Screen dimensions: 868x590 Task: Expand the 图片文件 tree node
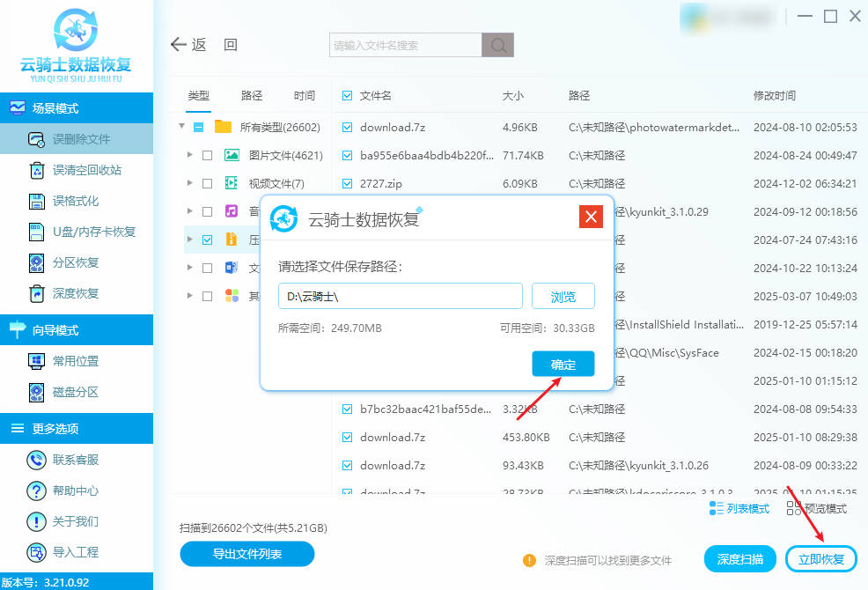pos(190,155)
